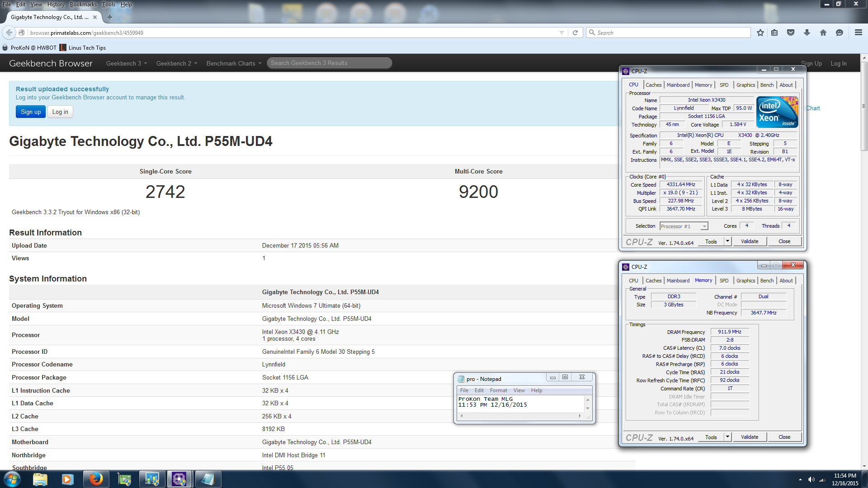868x488 pixels.
Task: Focus the Search Geekbench 3 Results field
Action: click(x=330, y=63)
